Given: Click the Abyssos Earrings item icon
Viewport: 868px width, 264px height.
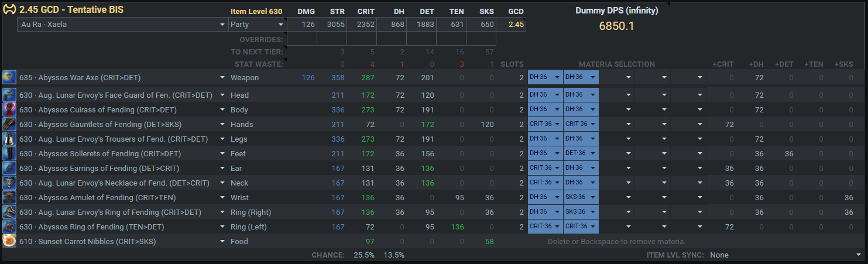Looking at the screenshot, I should point(9,168).
